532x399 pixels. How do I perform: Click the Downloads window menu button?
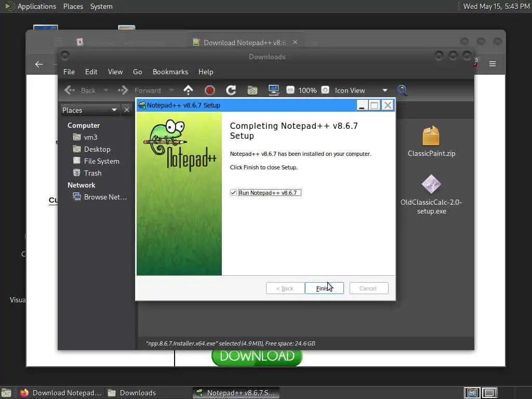65,55
